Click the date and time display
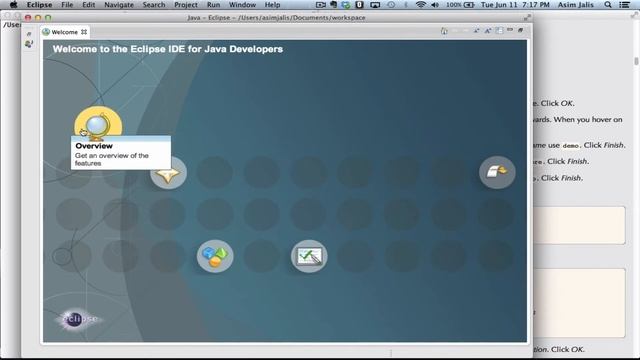This screenshot has width=640, height=360. (x=515, y=5)
